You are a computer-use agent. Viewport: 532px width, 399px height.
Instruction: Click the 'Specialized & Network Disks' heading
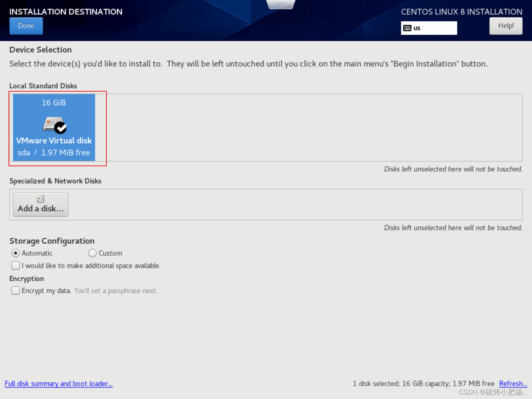[55, 181]
